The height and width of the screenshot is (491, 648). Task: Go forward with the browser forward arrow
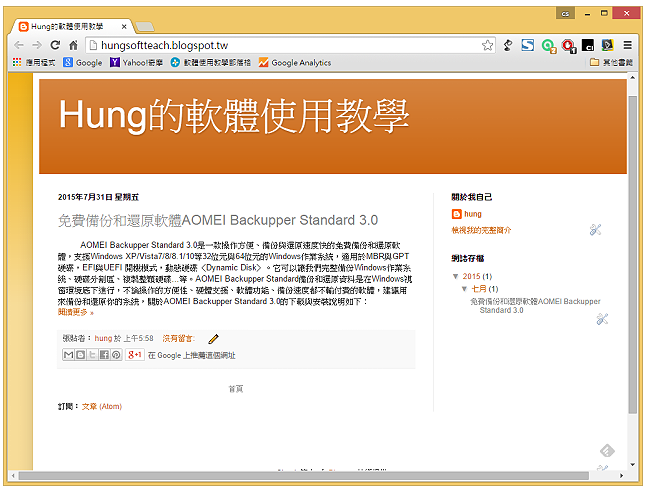coord(37,45)
